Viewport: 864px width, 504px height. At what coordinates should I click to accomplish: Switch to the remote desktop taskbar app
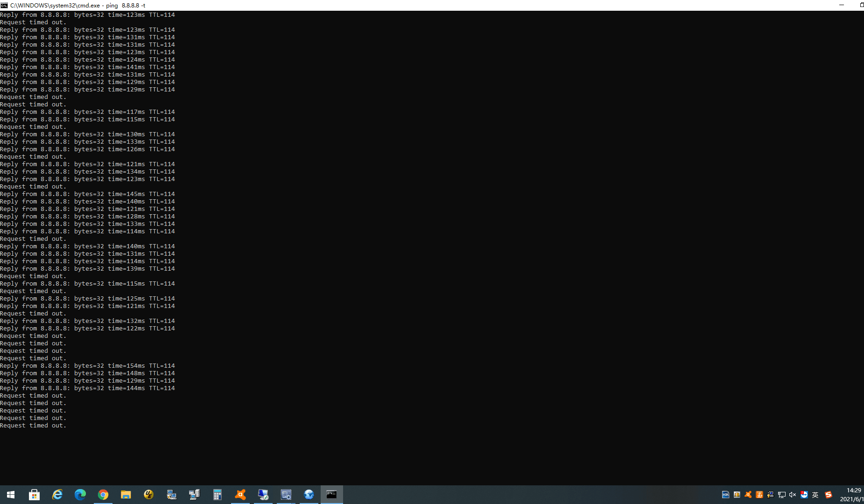click(x=263, y=495)
